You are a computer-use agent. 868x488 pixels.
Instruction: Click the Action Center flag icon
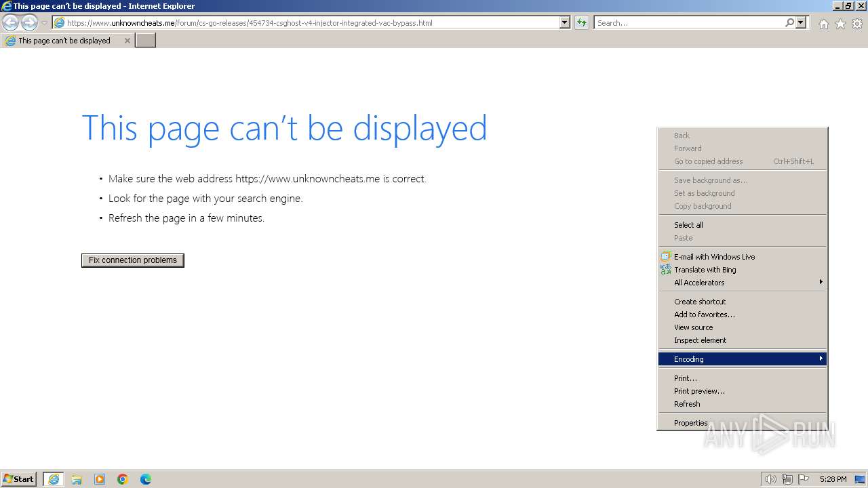tap(804, 479)
